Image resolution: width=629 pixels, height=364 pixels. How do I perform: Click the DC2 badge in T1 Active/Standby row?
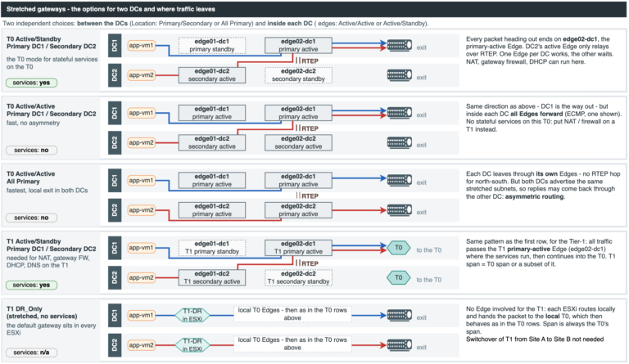(x=115, y=277)
